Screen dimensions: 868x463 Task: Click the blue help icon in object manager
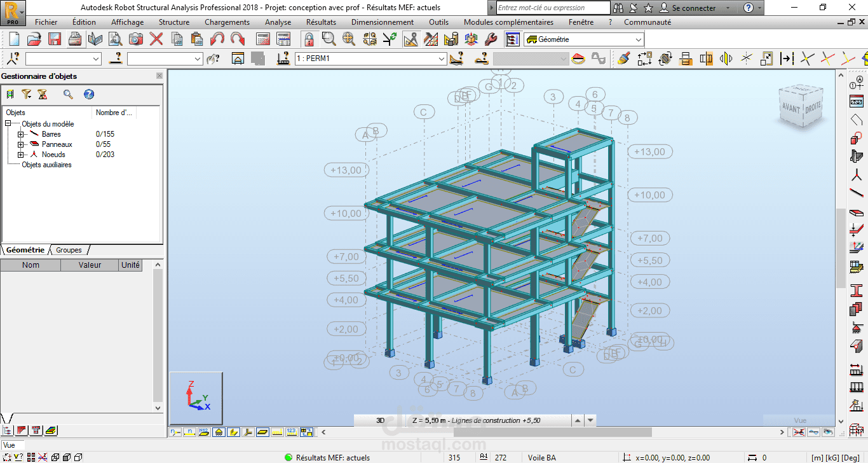click(x=89, y=94)
